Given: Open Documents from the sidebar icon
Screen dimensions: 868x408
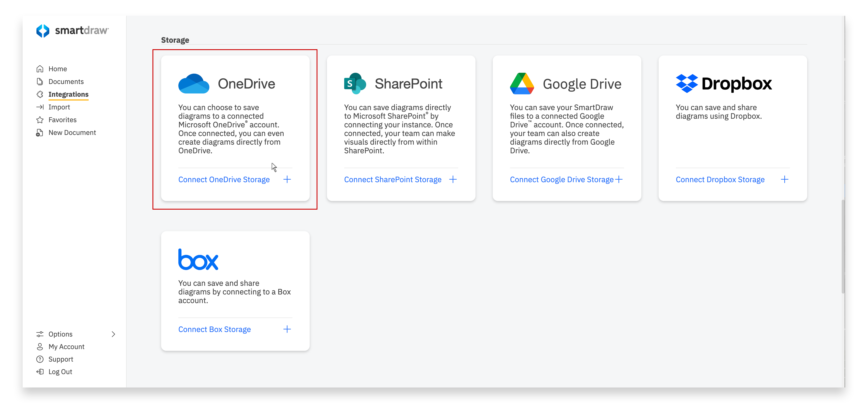Looking at the screenshot, I should [40, 81].
